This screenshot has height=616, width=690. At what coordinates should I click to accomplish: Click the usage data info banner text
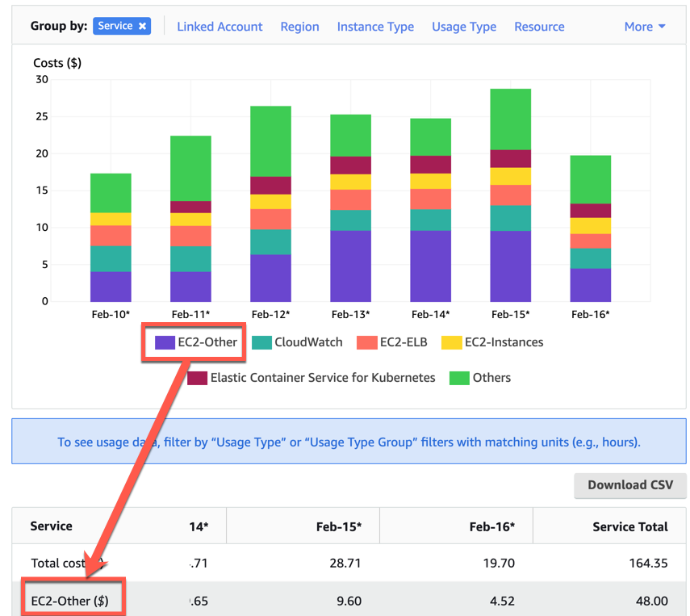pyautogui.click(x=349, y=442)
